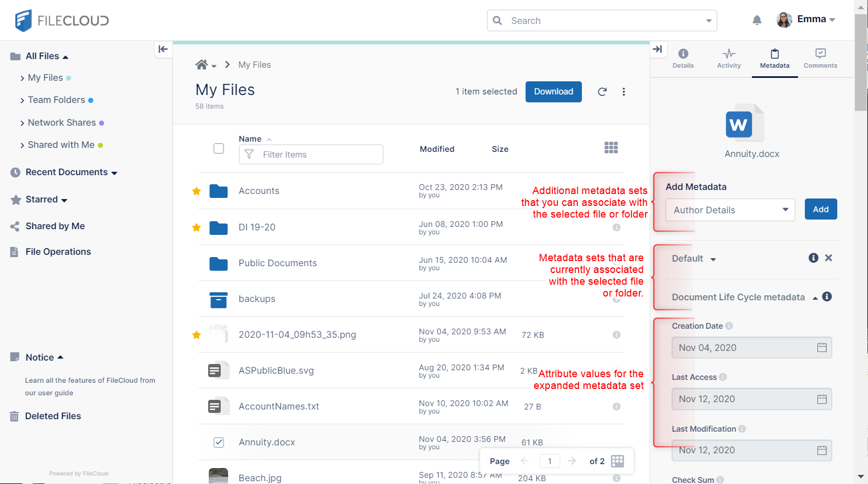Click the Filter Items input field
The image size is (868, 484).
coord(319,155)
